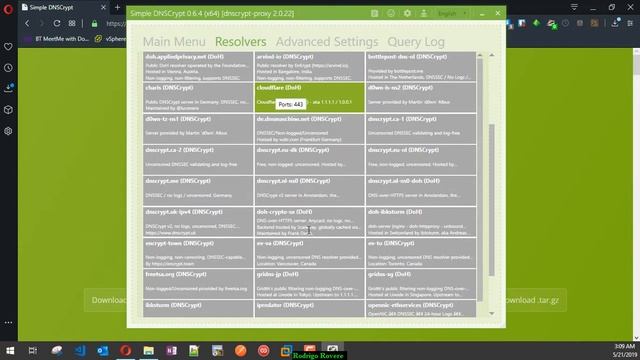
Task: Select the Resolvers tab
Action: pos(240,42)
